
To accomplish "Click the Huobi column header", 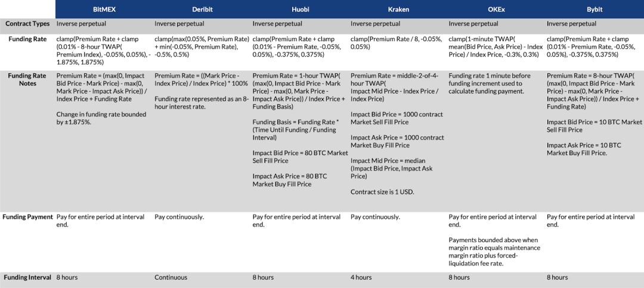I will point(301,10).
